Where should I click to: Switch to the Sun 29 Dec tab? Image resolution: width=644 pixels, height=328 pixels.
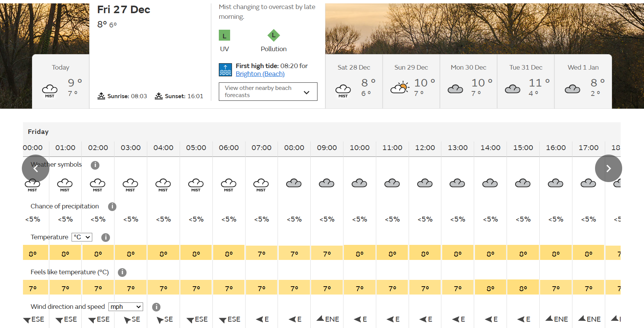click(411, 81)
